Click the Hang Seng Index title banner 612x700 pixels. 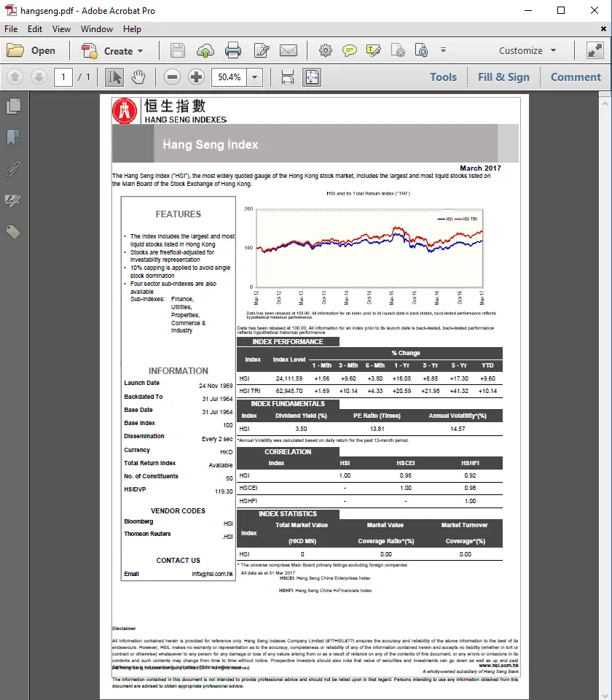click(315, 144)
